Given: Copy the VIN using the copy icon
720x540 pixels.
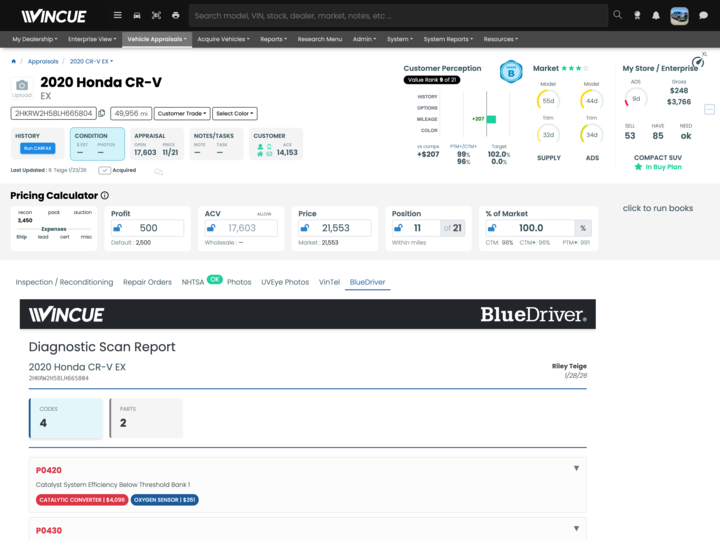Looking at the screenshot, I should [102, 114].
